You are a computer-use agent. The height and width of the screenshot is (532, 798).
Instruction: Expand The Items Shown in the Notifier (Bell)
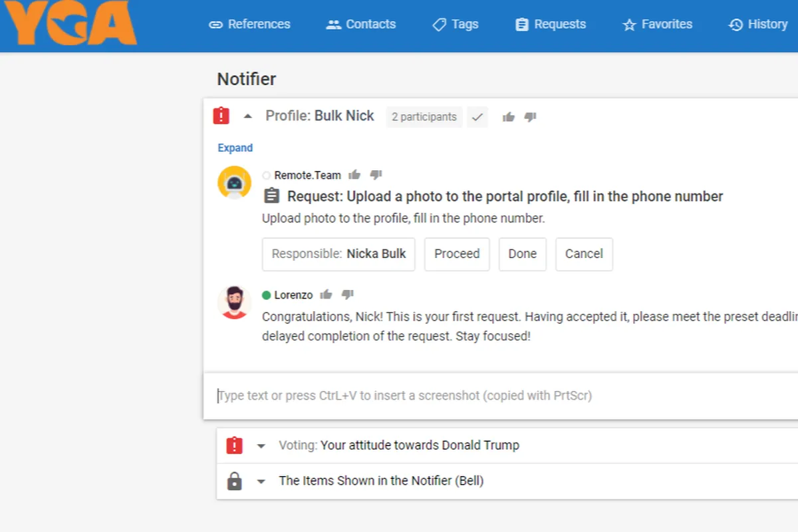(261, 480)
